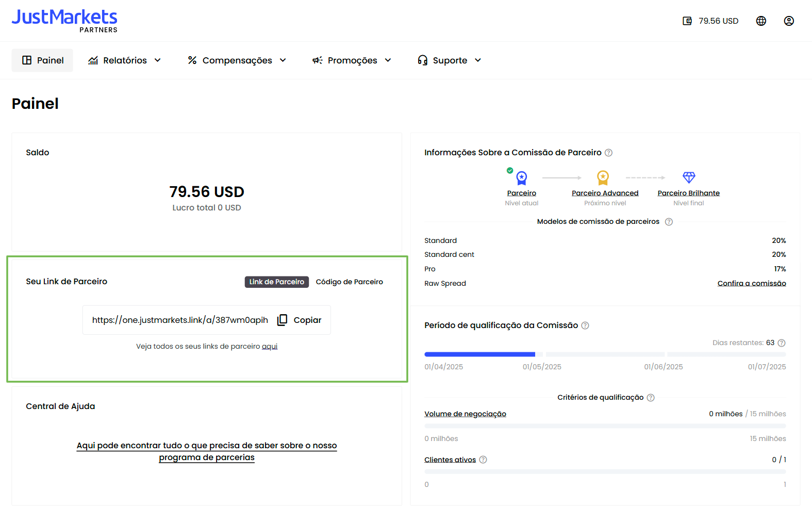Open the Suporte menu
Viewport: 812px width, 522px height.
(450, 60)
